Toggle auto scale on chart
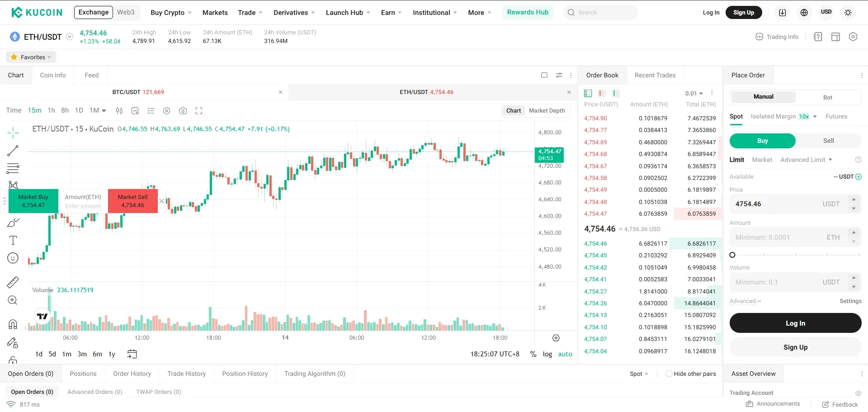Viewport: 868px width, 412px height. [565, 354]
